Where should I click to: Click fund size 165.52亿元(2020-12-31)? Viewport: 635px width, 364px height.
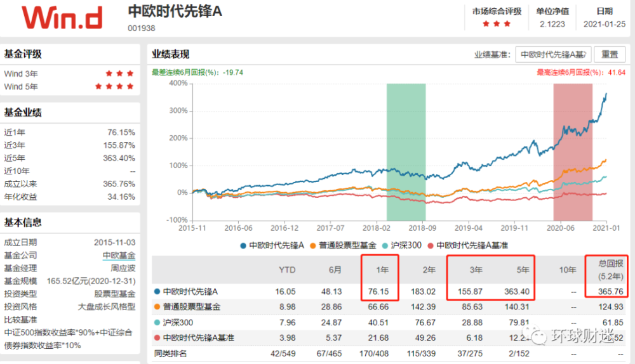pos(91,281)
